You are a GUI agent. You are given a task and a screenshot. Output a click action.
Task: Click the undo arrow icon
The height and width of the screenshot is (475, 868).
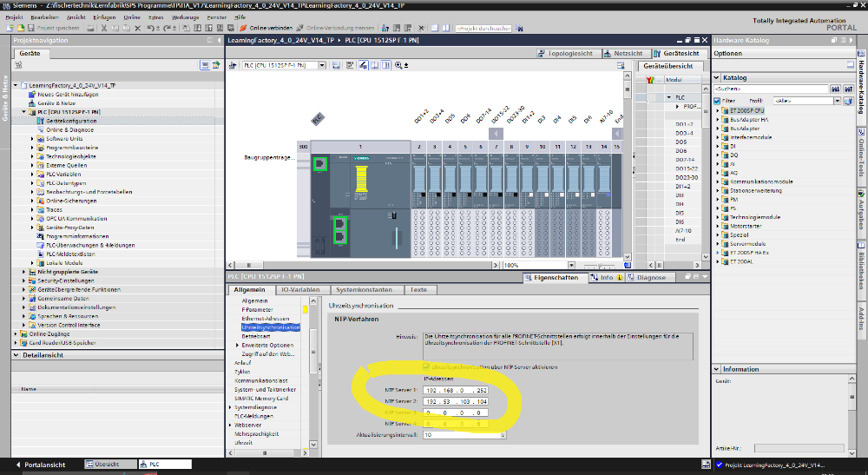pos(150,28)
